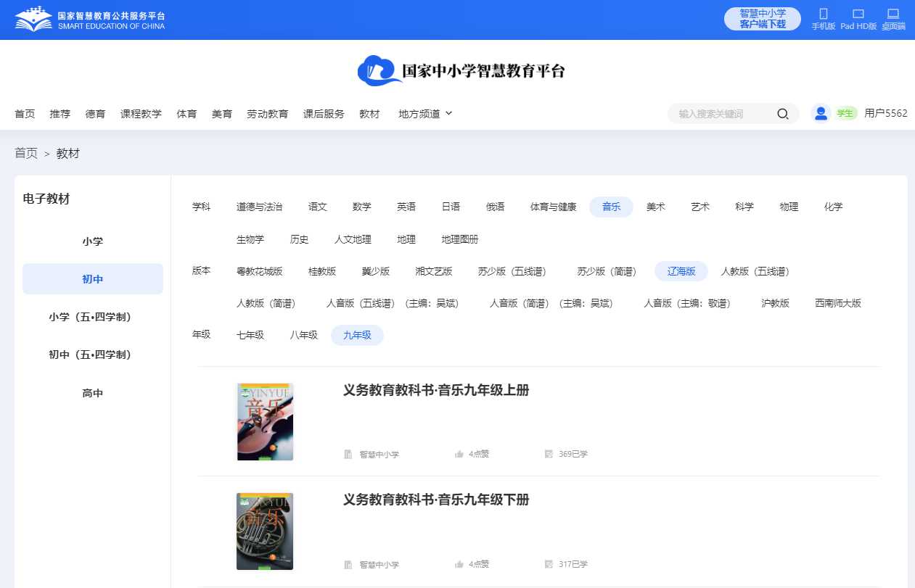The height and width of the screenshot is (588, 915).
Task: Open title 义务教育教科书·音乐九年级下册
Action: point(436,500)
